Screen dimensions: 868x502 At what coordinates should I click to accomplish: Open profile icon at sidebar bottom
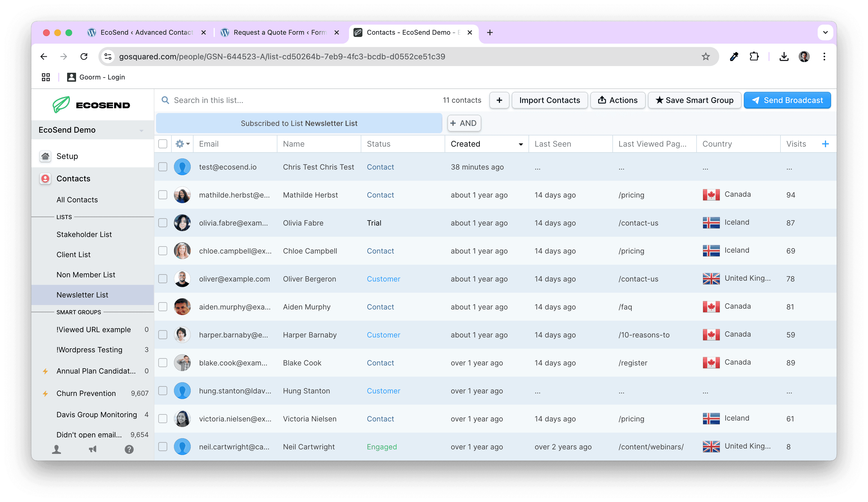[56, 449]
